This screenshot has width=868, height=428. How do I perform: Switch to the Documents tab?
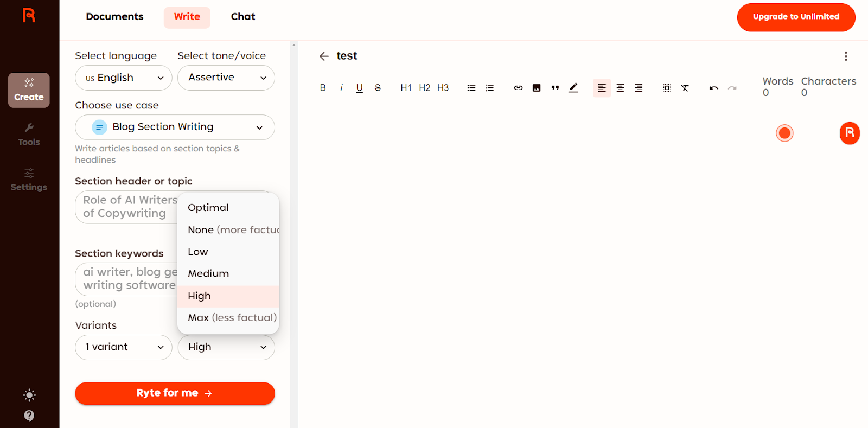[114, 17]
